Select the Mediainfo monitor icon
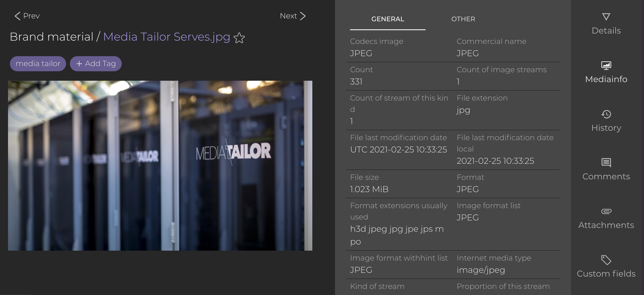The image size is (644, 295). point(606,66)
